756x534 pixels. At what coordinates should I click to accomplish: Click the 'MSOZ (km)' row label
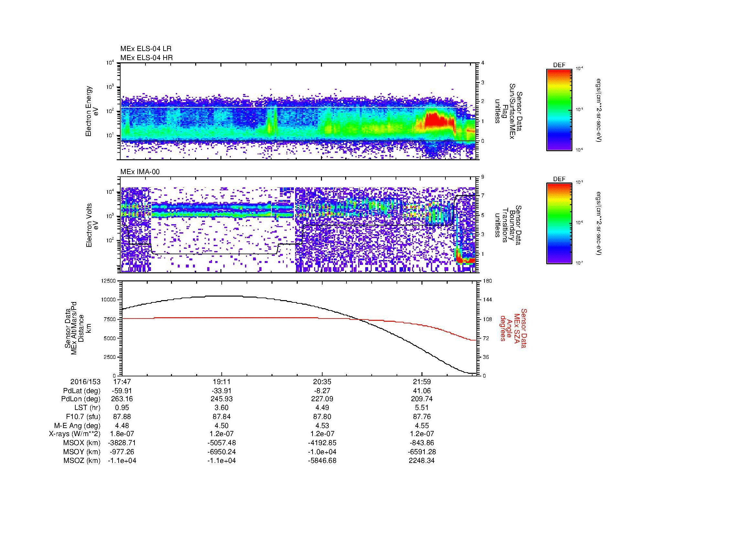[x=82, y=461]
